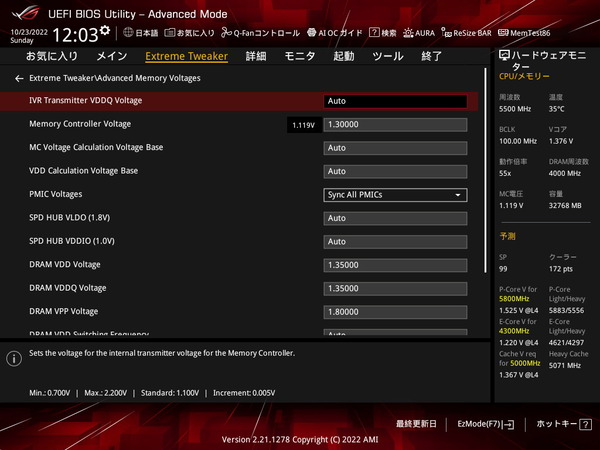Click the settings list scrollbar
This screenshot has height=450, width=600.
pos(485,170)
